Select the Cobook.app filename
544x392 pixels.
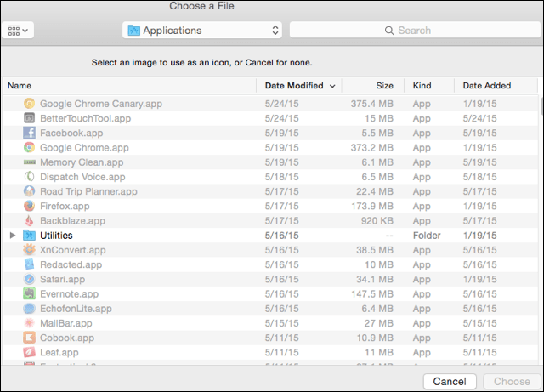[x=67, y=338]
